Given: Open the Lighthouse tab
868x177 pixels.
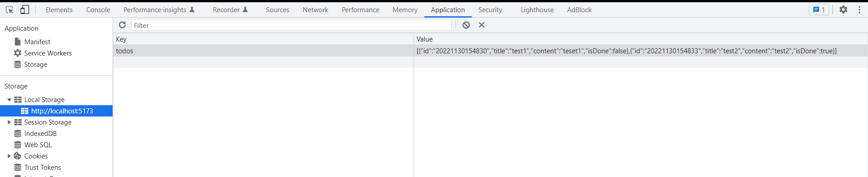Looking at the screenshot, I should click(537, 10).
